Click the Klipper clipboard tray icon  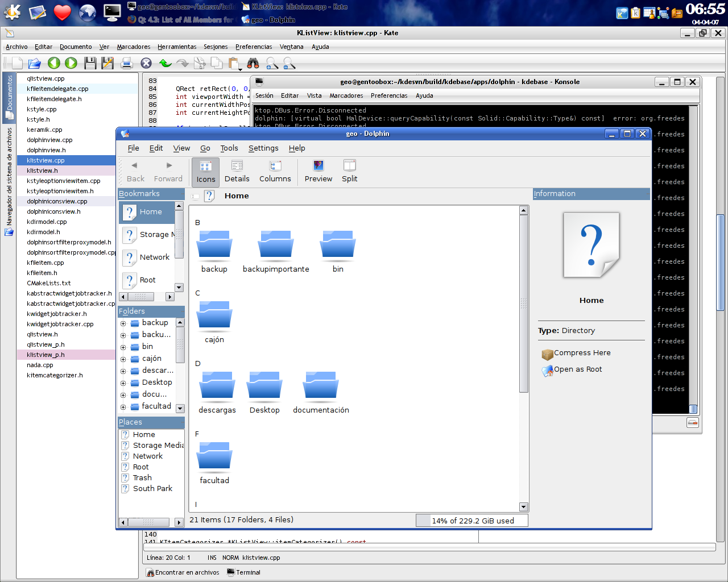[x=635, y=13]
